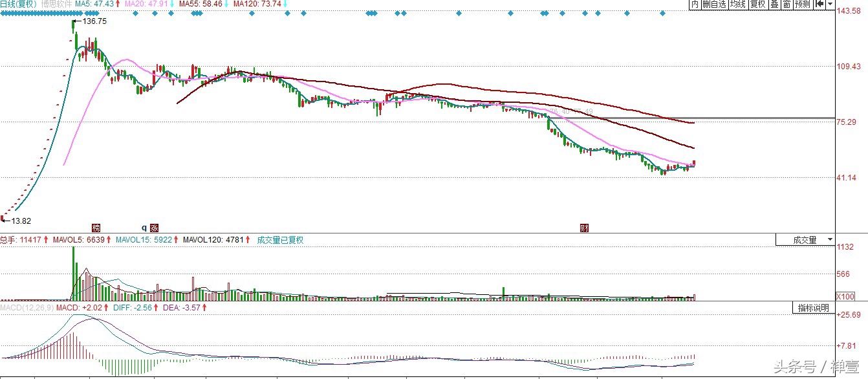Toggle the 窗 multi-window view
868x379 pixels.
click(x=786, y=5)
